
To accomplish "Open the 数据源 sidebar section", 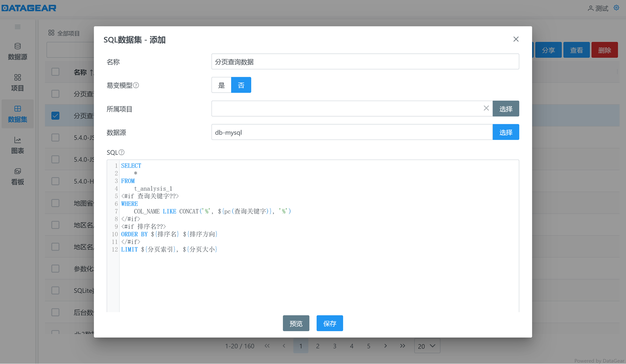I will (18, 51).
